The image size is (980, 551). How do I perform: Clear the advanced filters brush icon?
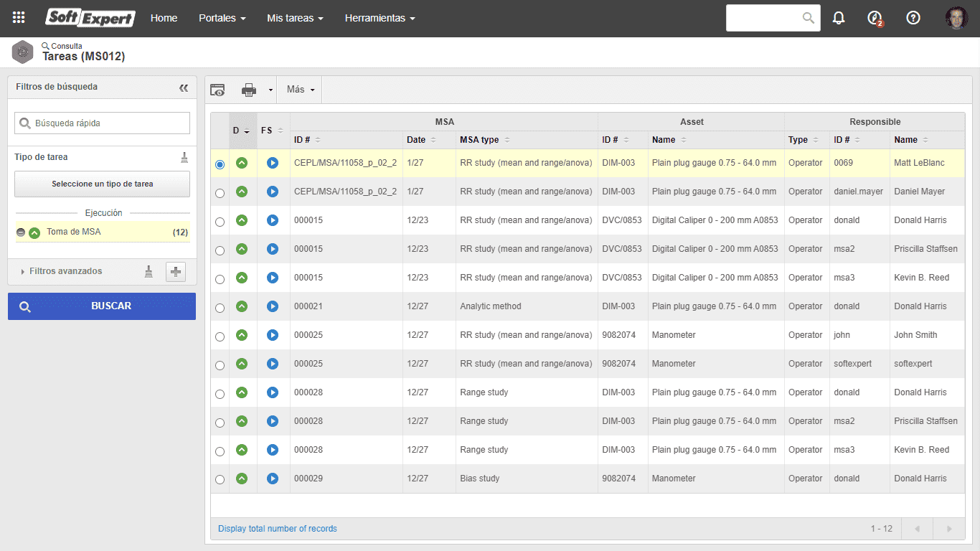(149, 271)
